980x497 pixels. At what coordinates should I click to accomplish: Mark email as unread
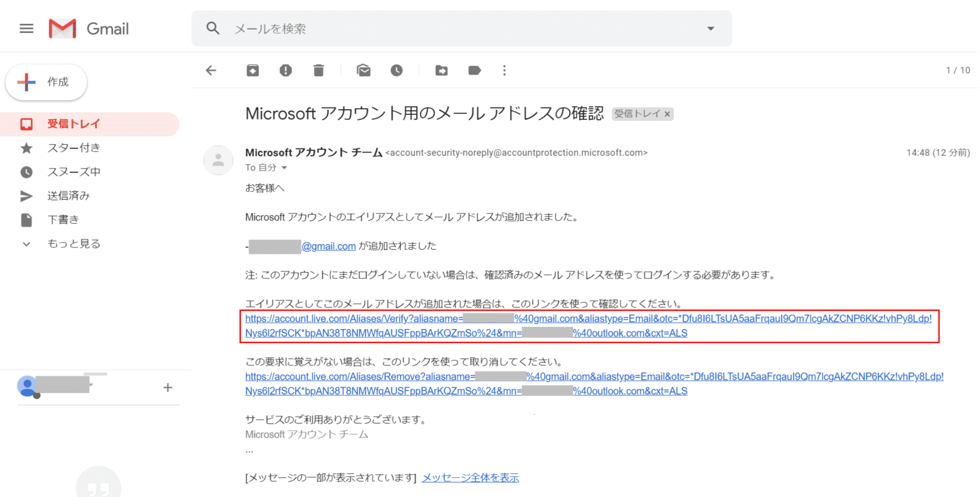(363, 70)
